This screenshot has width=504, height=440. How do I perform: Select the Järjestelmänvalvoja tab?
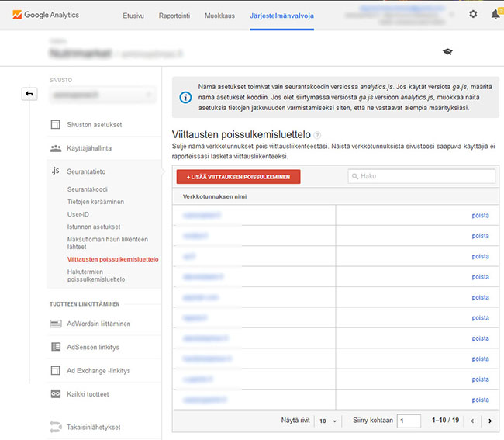click(x=282, y=16)
